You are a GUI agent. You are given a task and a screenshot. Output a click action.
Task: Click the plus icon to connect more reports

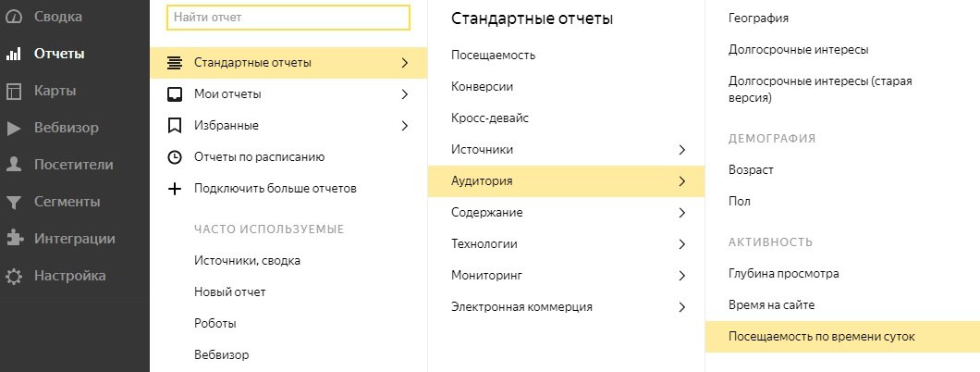175,188
